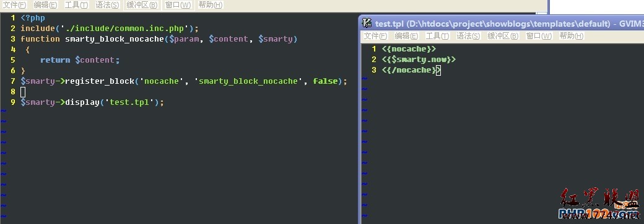Click 'include' keyword on line 2
644x224 pixels.
coord(38,29)
